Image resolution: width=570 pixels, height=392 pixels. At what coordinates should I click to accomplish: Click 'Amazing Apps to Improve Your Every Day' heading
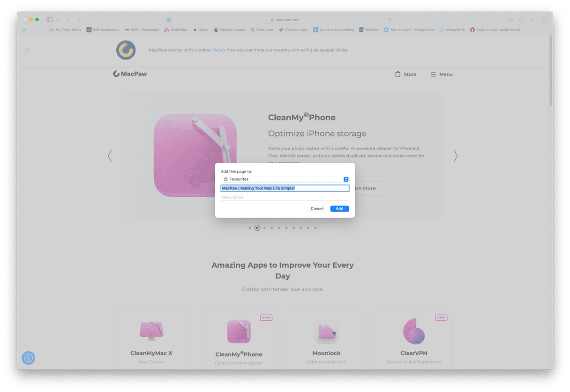pyautogui.click(x=283, y=271)
